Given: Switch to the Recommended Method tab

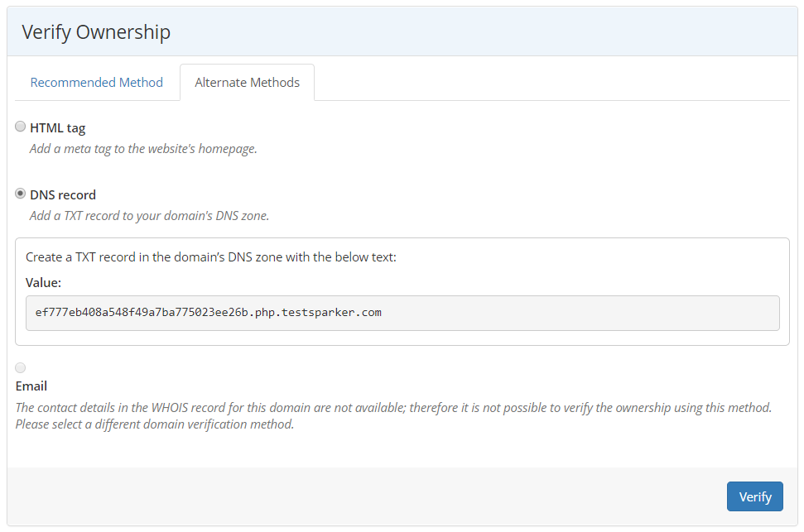Looking at the screenshot, I should (x=96, y=82).
